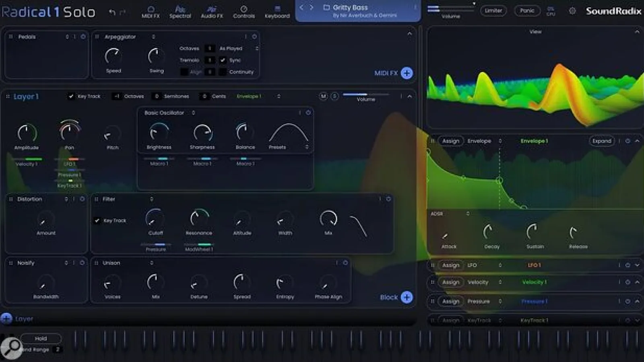Click the Layer 1 Amplitude knob
Image resolution: width=644 pixels, height=362 pixels.
coord(27,133)
